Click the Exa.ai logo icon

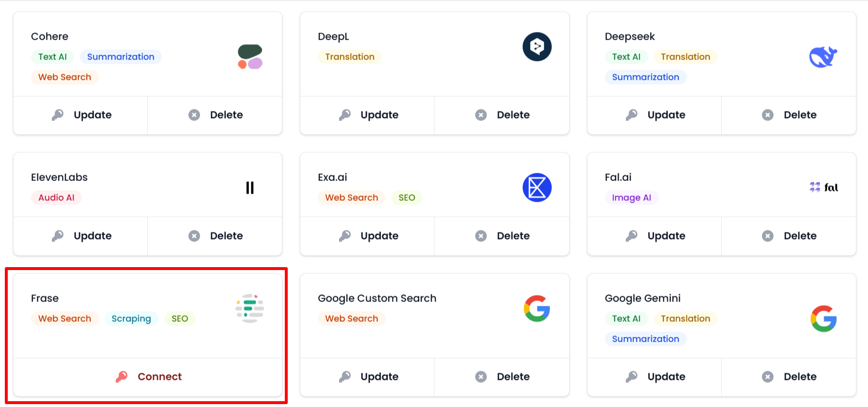pos(537,187)
